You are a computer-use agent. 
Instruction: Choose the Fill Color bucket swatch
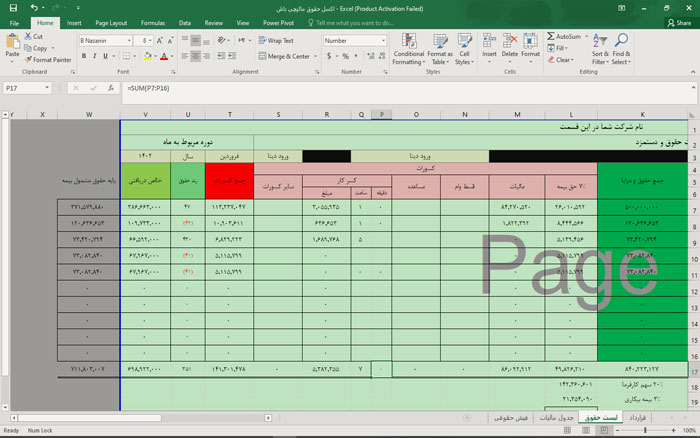(x=147, y=56)
